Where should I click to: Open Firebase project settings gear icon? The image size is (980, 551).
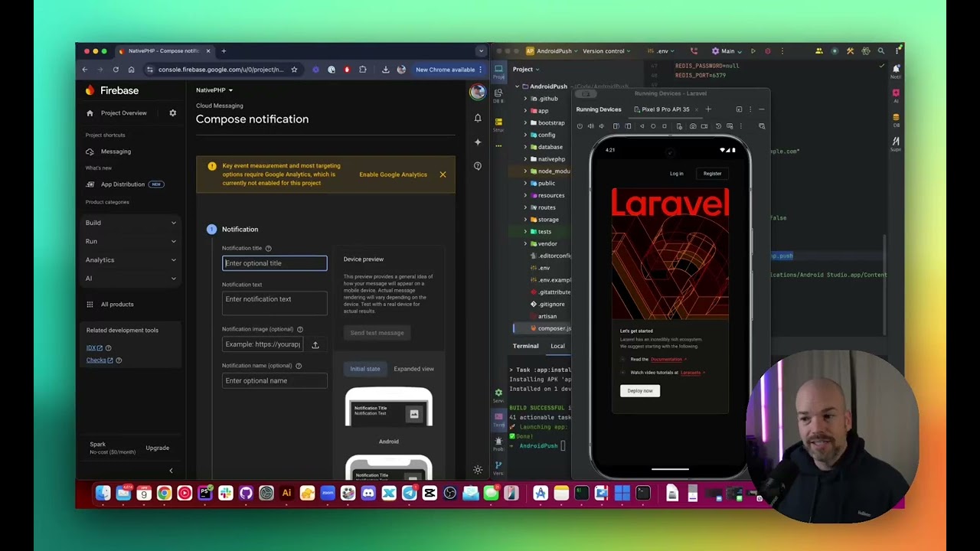pyautogui.click(x=172, y=113)
